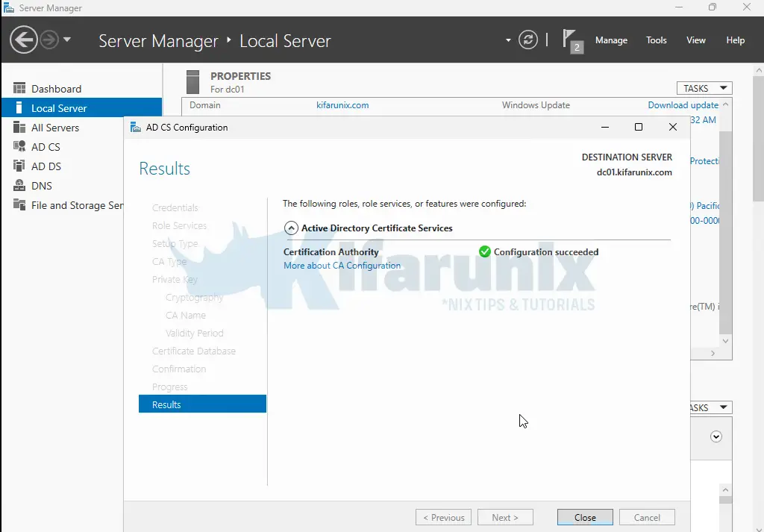Click the AD DS icon in sidebar
The image size is (764, 532).
tap(19, 166)
